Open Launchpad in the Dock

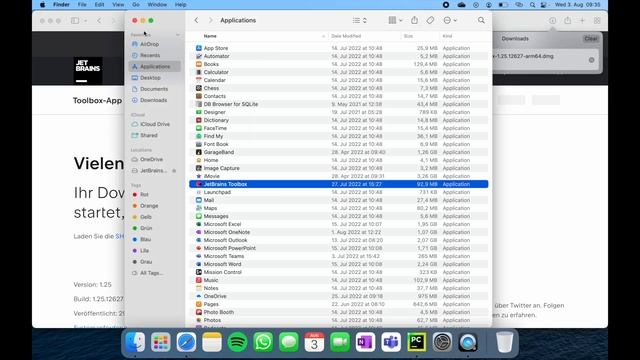point(161,342)
